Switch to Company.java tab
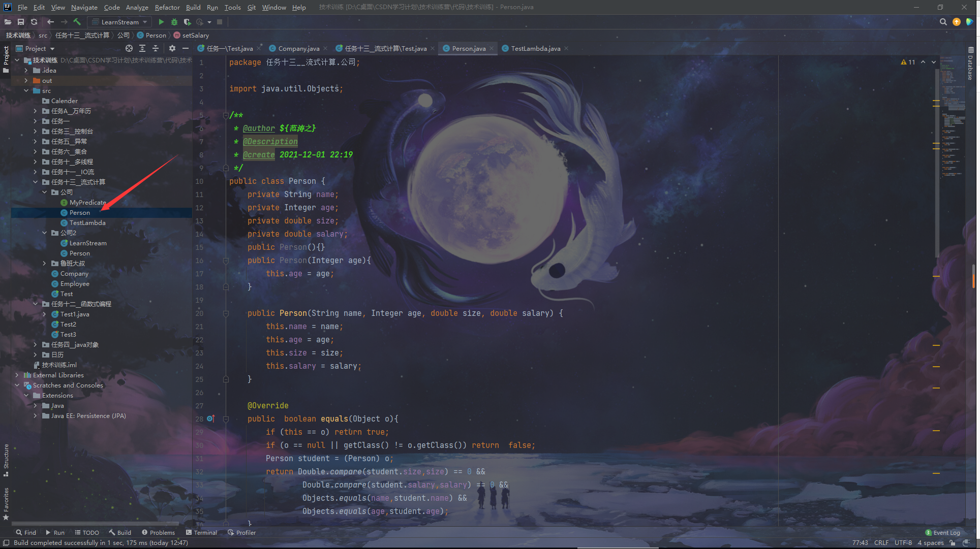The image size is (980, 549). (x=298, y=48)
